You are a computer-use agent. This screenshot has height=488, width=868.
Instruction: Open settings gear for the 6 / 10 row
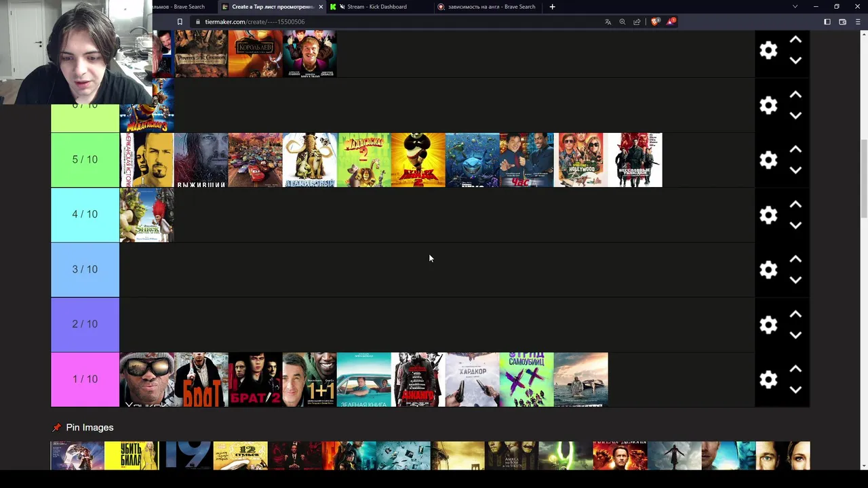pyautogui.click(x=768, y=105)
